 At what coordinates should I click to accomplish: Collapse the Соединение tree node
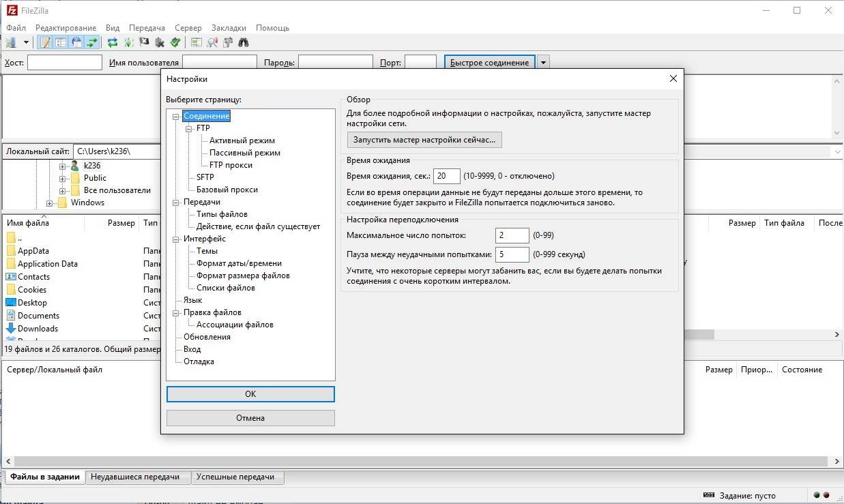(176, 117)
